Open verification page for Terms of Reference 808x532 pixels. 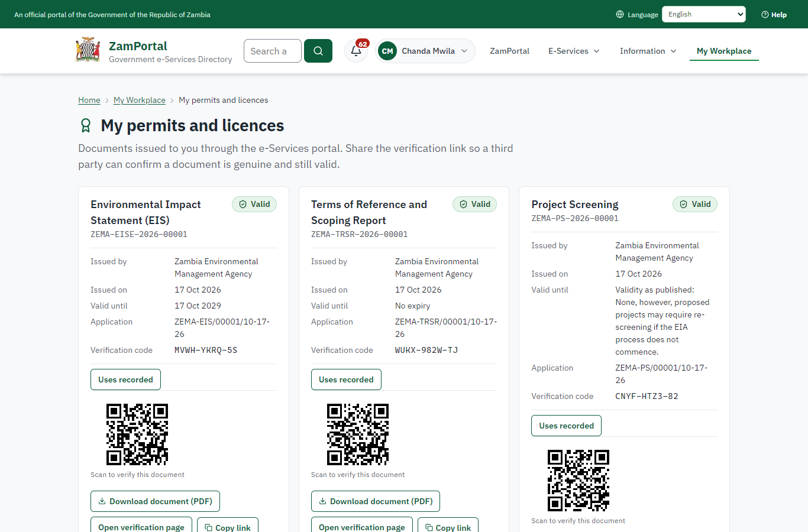(x=362, y=525)
